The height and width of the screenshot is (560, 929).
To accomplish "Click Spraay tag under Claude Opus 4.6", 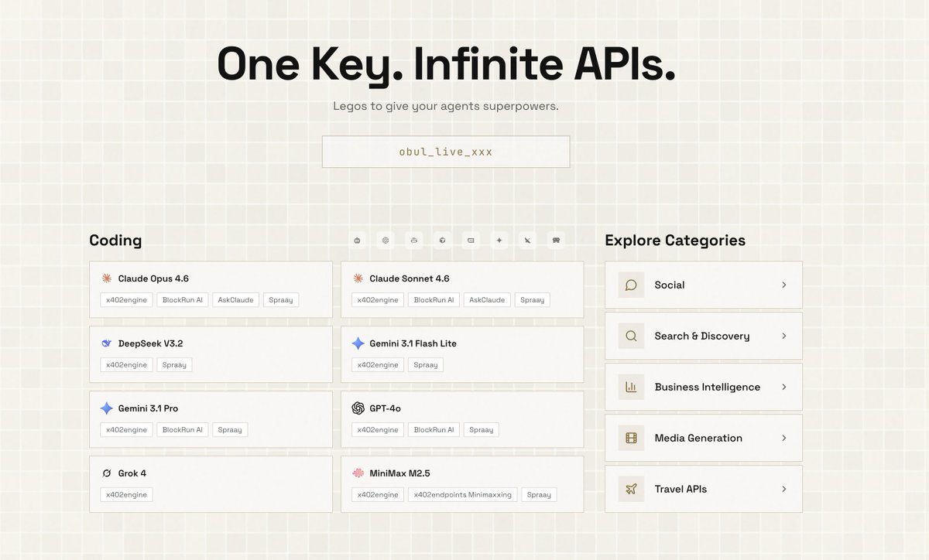I will pos(281,300).
